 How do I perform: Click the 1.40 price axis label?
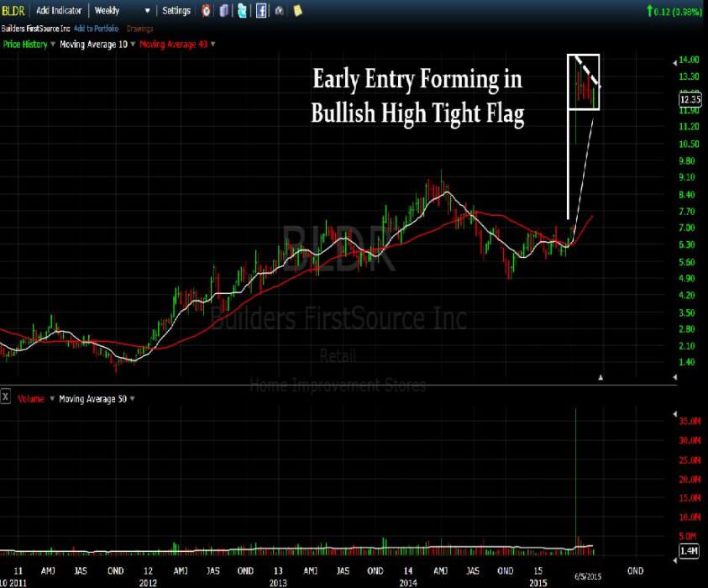click(x=687, y=362)
